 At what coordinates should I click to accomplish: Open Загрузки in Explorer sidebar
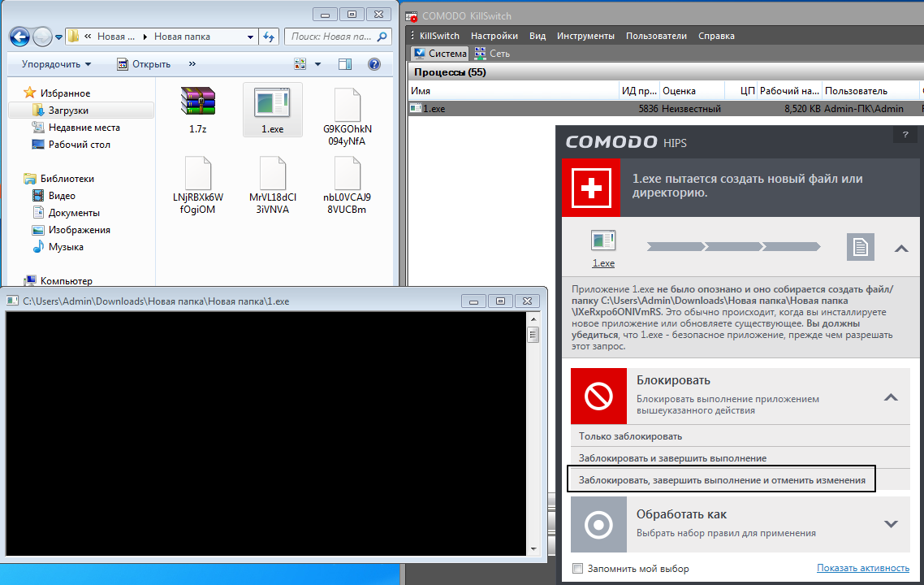[81, 110]
